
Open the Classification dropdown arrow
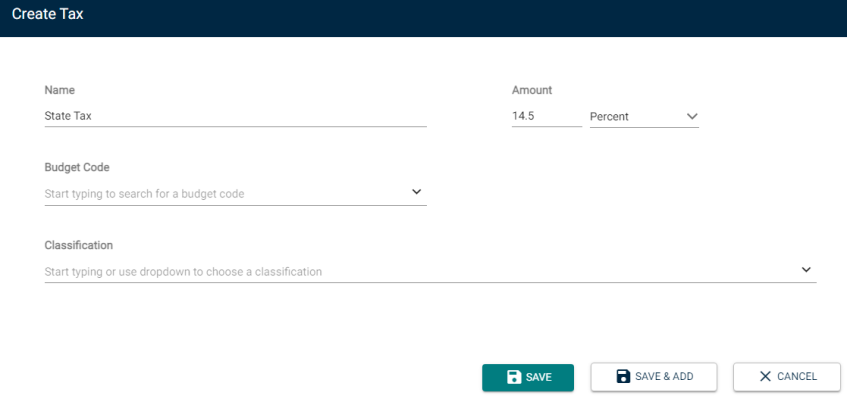806,270
